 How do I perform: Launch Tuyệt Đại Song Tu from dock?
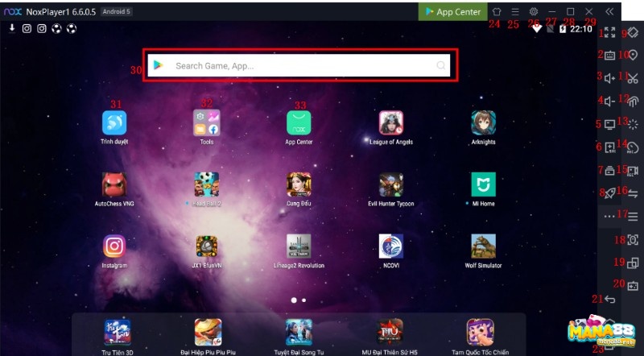coord(299,337)
